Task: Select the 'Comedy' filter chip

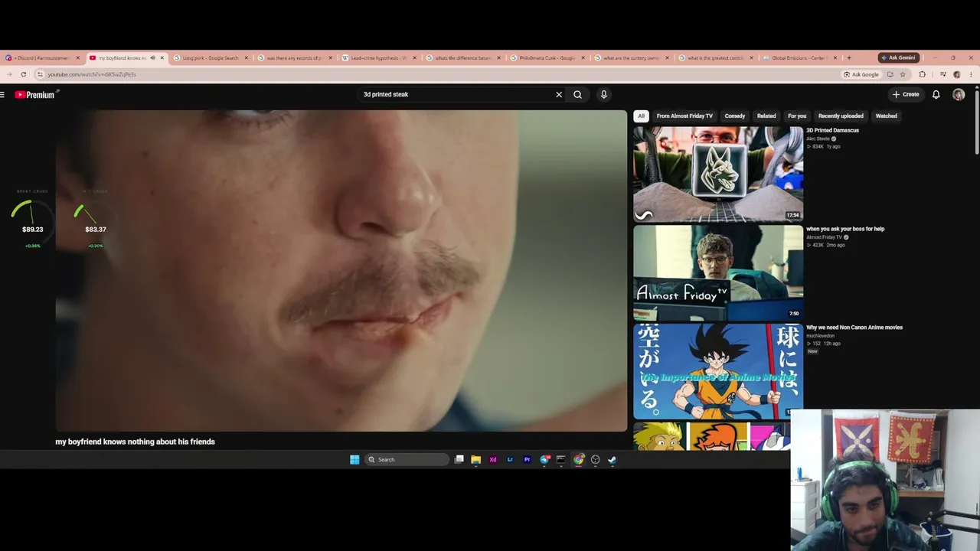Action: click(x=735, y=116)
